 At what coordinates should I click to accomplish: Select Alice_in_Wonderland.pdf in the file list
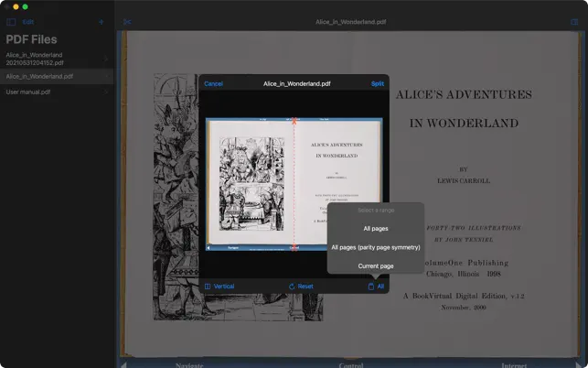57,76
